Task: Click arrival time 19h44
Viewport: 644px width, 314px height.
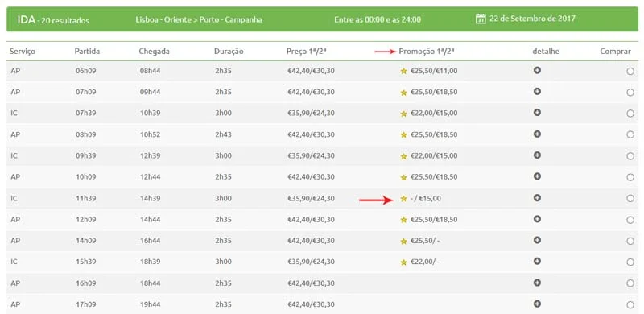Action: click(x=150, y=304)
